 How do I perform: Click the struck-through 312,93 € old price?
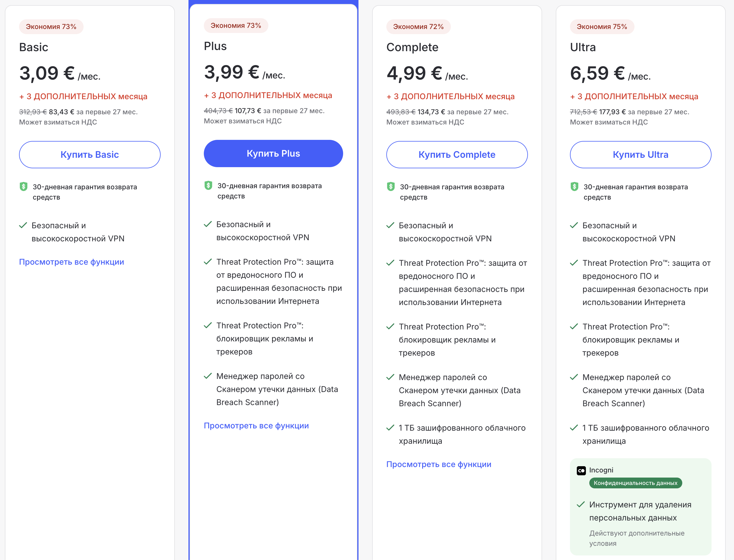33,112
